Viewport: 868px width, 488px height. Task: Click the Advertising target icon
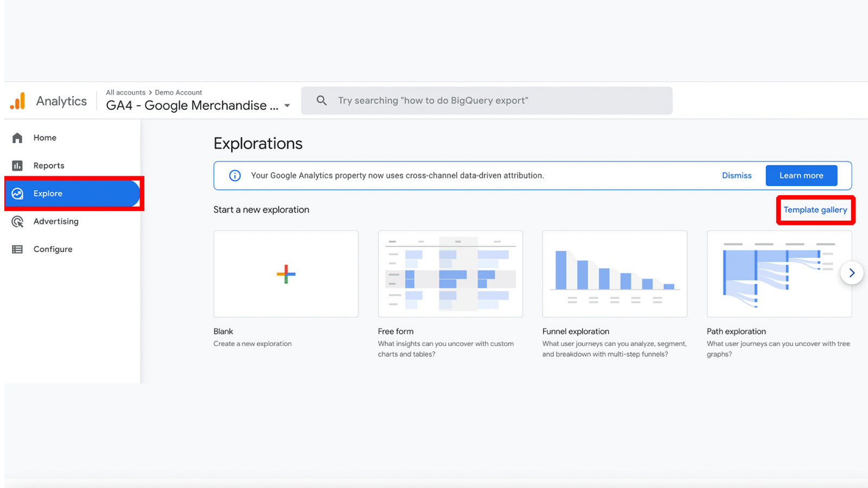[17, 221]
